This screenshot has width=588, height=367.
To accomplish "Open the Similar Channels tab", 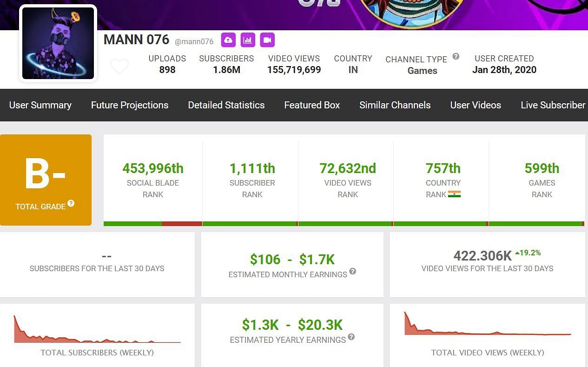I will pos(395,105).
